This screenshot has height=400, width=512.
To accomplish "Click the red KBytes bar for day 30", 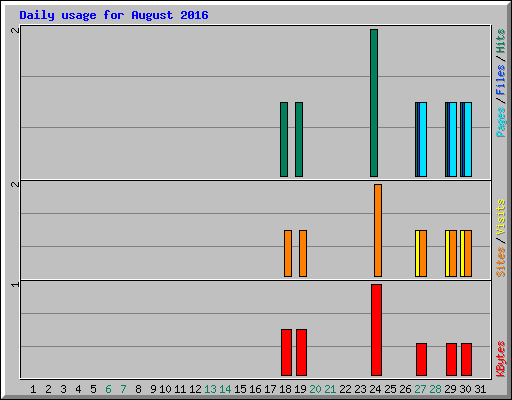I will 466,360.
